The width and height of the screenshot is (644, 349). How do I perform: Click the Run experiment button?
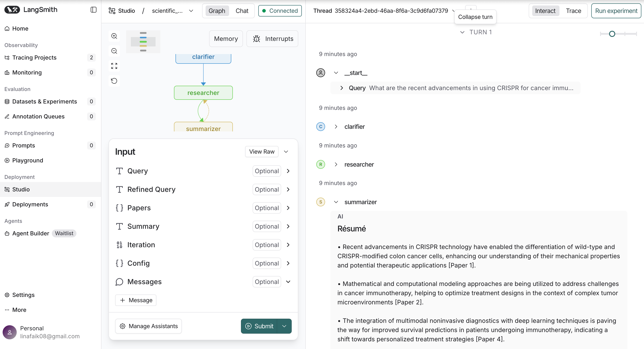click(616, 11)
